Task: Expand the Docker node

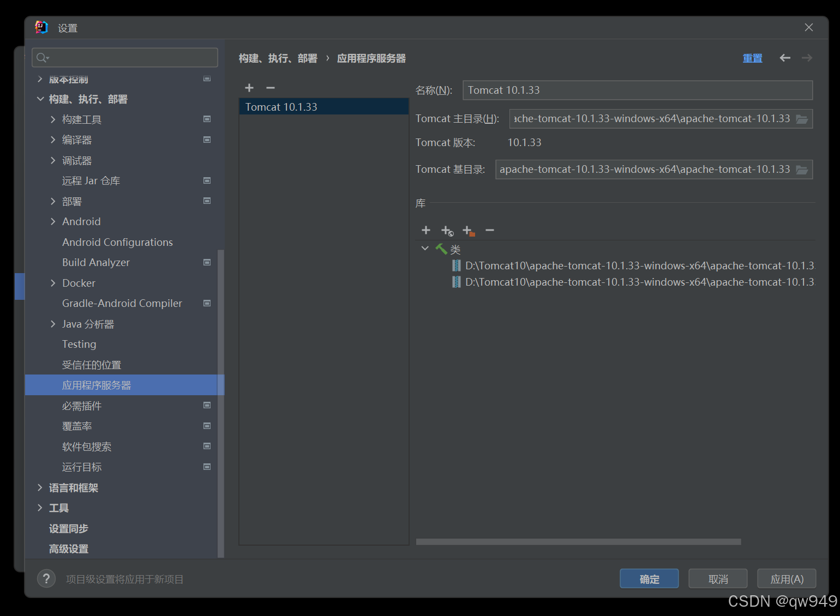Action: [x=53, y=283]
